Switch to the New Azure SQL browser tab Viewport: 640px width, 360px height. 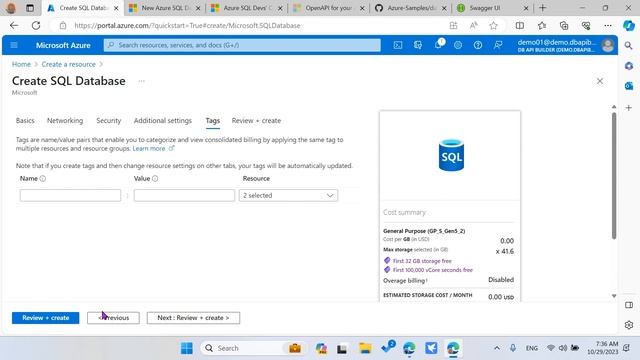point(165,8)
